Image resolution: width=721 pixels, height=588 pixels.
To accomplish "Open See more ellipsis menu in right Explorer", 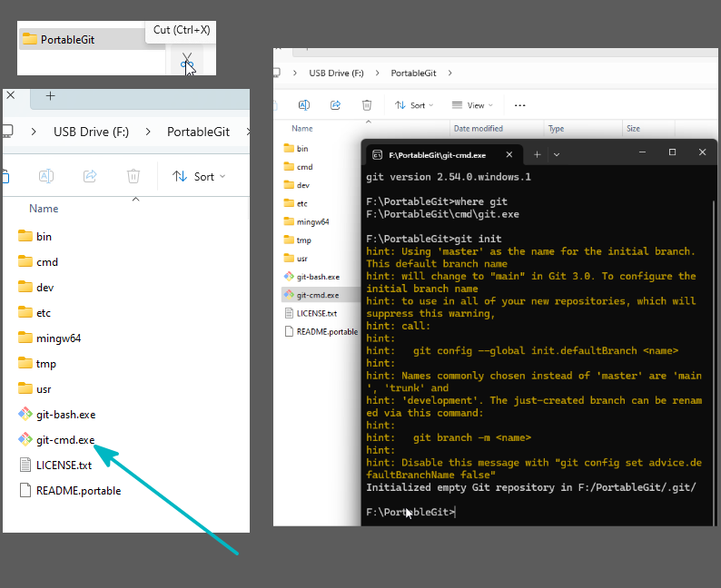I will [x=520, y=105].
